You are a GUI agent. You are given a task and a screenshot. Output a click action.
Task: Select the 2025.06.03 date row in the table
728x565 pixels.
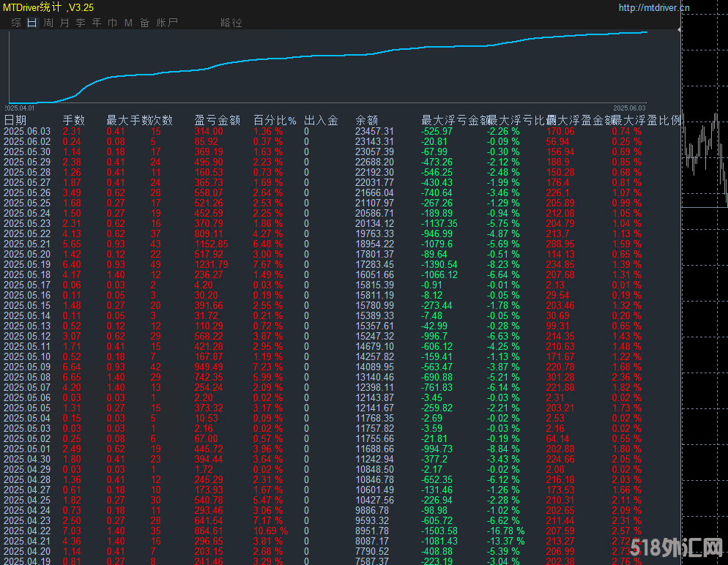[x=27, y=131]
